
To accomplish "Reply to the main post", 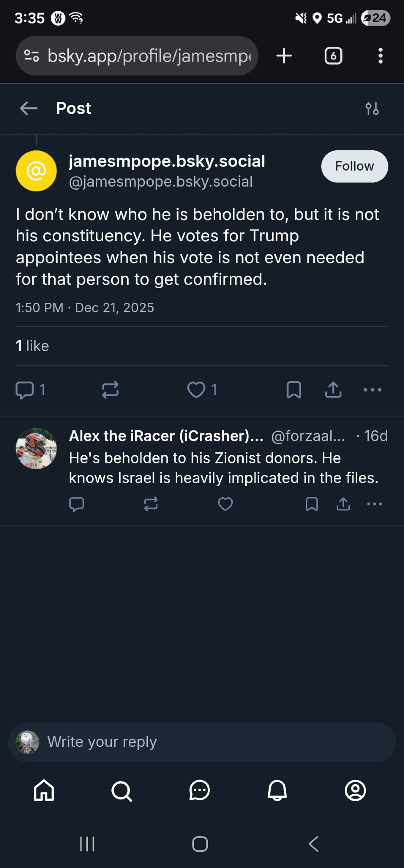I will pos(25,390).
